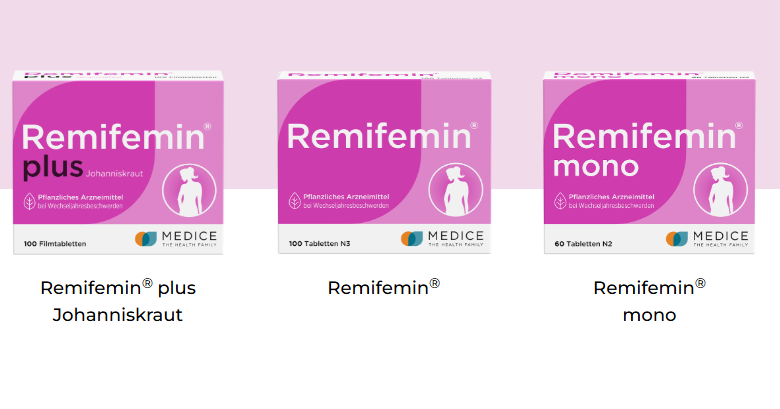The image size is (780, 409).
Task: Click the '100 Filmtabletten' label
Action: tap(55, 244)
